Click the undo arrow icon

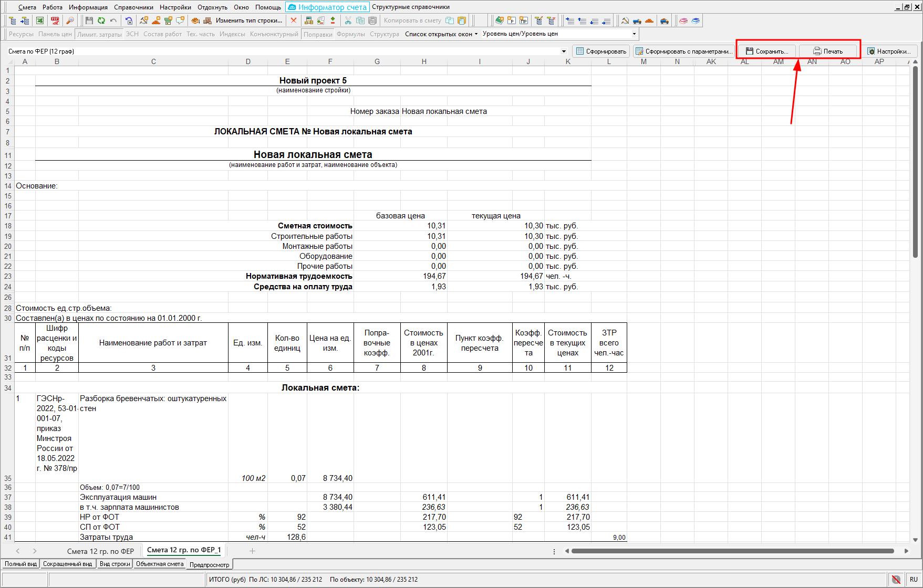(113, 20)
